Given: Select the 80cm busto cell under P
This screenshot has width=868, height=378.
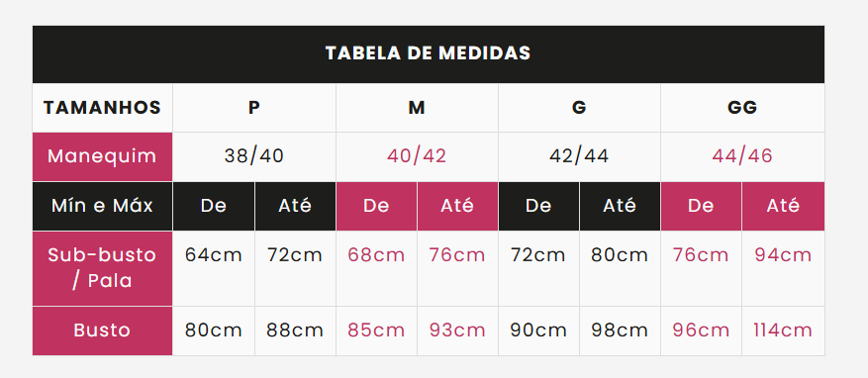Looking at the screenshot, I should [x=214, y=331].
